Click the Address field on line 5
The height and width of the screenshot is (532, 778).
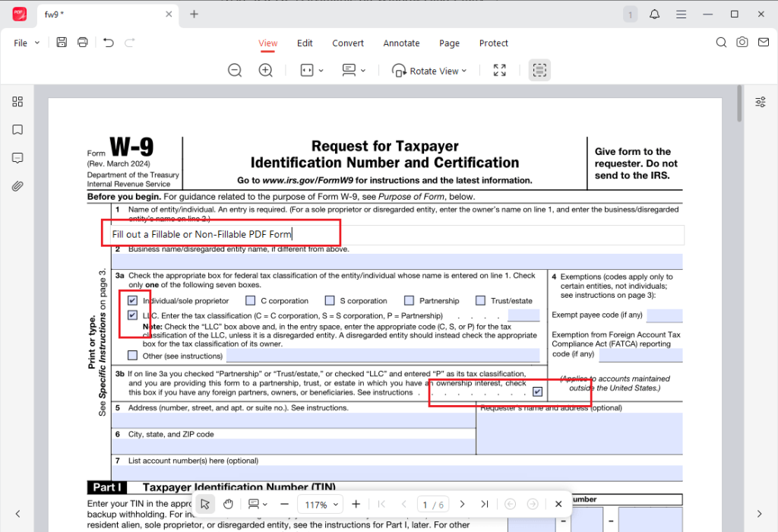point(294,420)
